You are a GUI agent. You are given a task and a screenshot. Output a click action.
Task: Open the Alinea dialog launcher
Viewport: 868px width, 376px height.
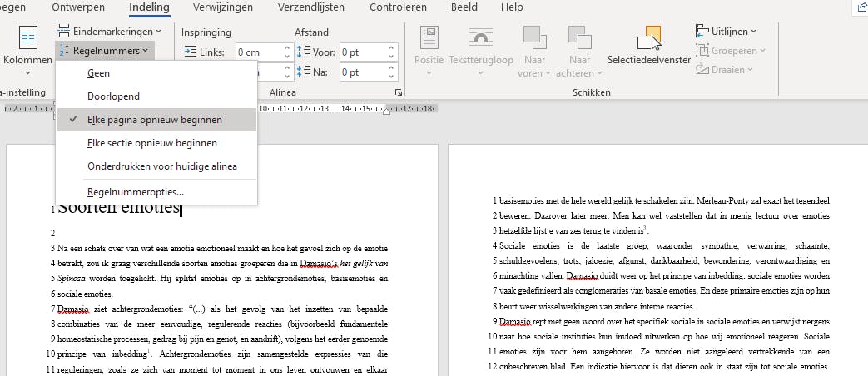[399, 92]
